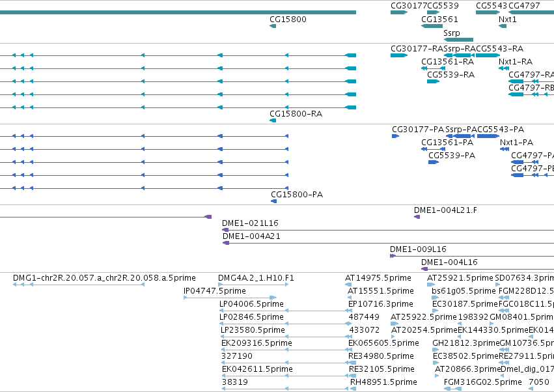This screenshot has height=392, width=554.
Task: Select the CG30177-PA protein label
Action: point(418,130)
